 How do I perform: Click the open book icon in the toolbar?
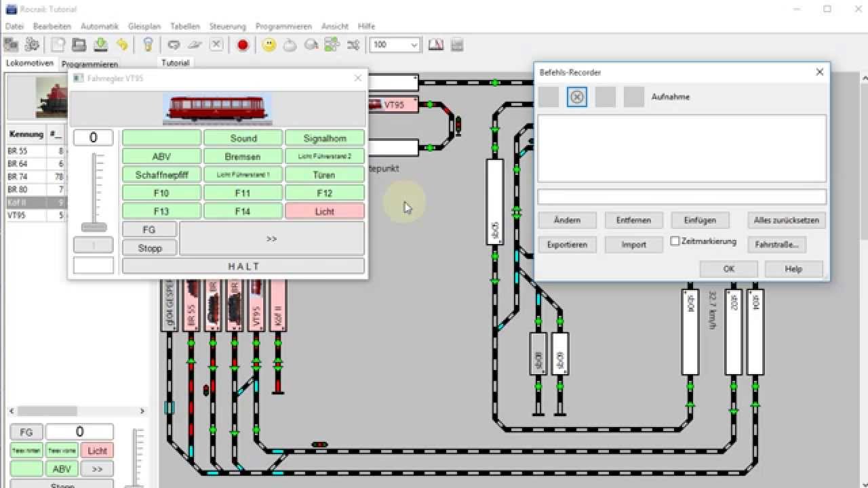(x=435, y=45)
